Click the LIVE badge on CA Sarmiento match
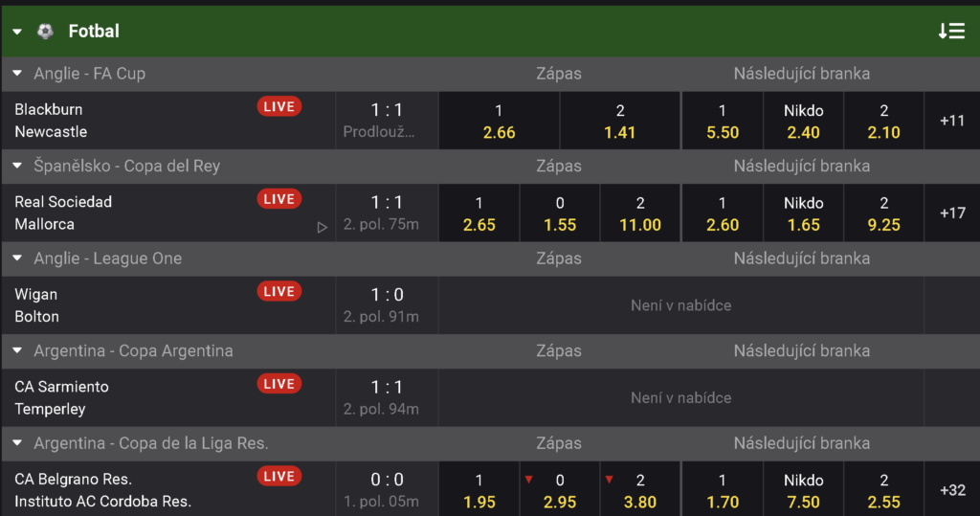This screenshot has width=980, height=516. pyautogui.click(x=279, y=384)
